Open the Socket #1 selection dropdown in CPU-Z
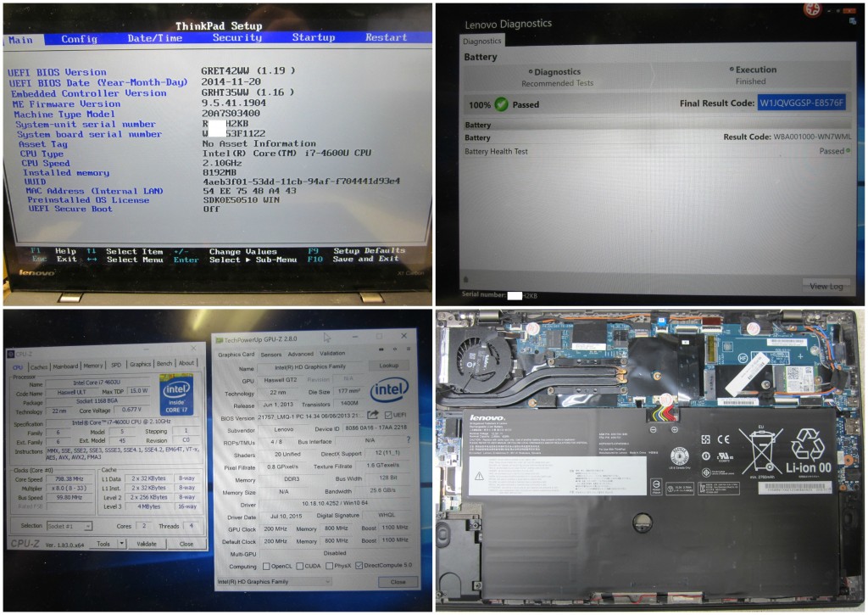Image resolution: width=868 pixels, height=615 pixels. coord(70,526)
